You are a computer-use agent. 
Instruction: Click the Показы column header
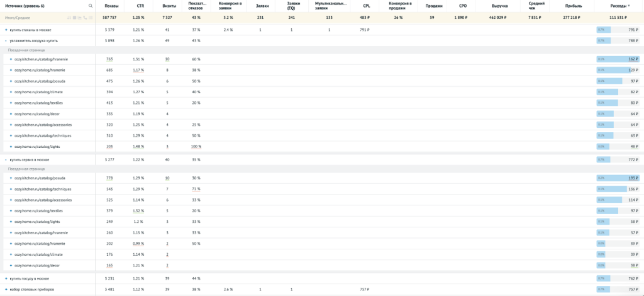point(111,6)
